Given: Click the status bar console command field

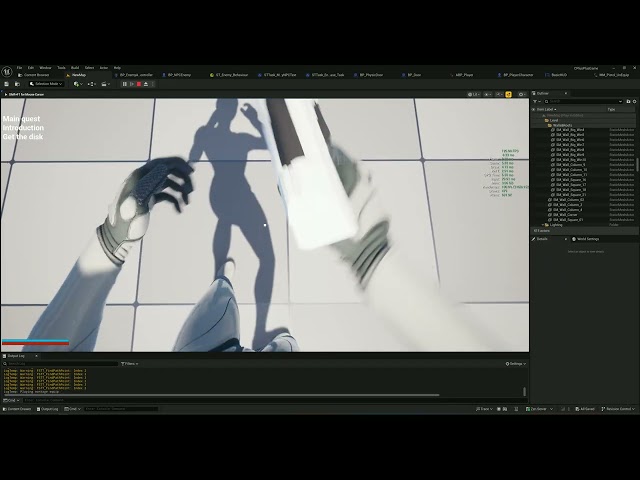Looking at the screenshot, I should coord(121,409).
